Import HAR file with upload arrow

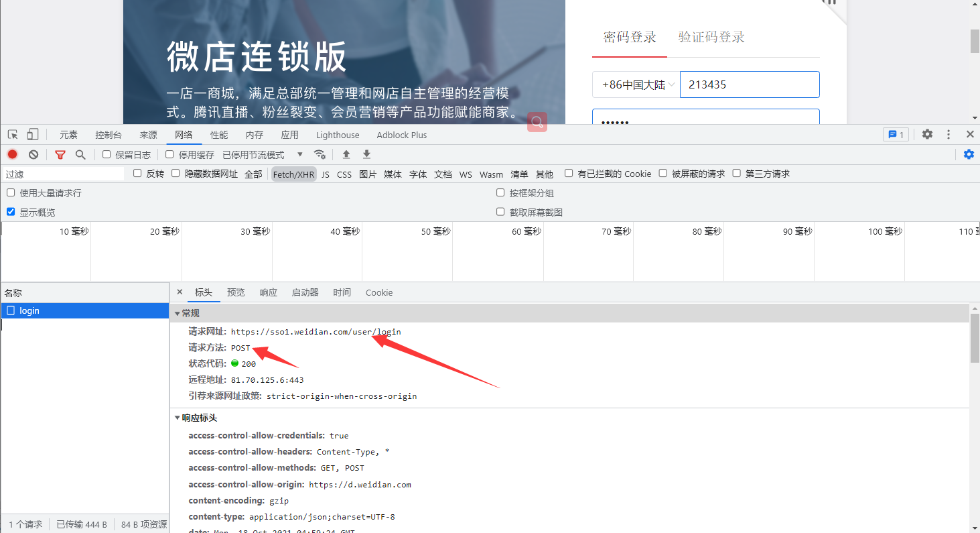[x=346, y=154]
